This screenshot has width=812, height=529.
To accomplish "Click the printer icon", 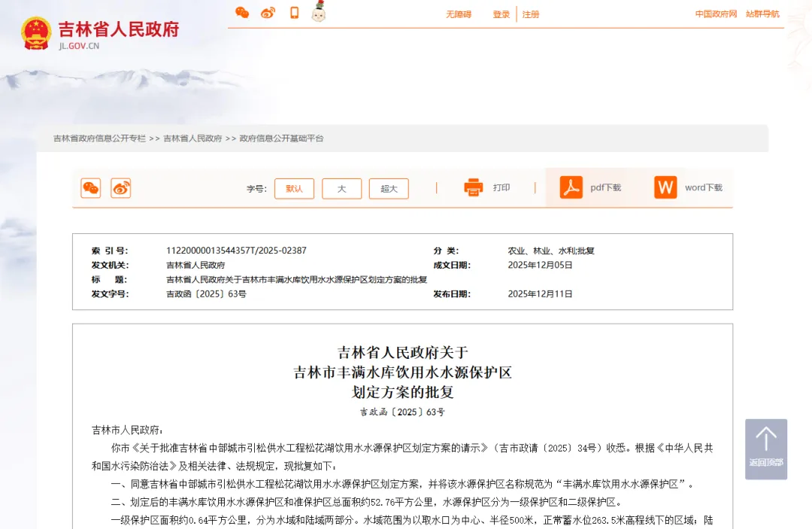I will [474, 187].
